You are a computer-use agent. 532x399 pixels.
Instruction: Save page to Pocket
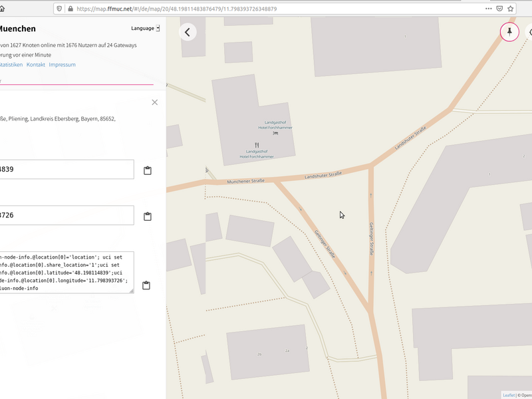coord(499,9)
